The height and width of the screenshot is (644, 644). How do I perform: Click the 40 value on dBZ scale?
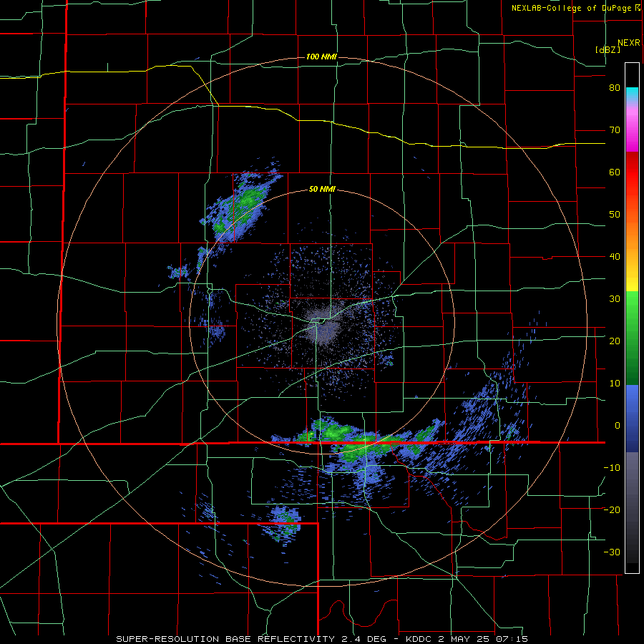pyautogui.click(x=615, y=257)
